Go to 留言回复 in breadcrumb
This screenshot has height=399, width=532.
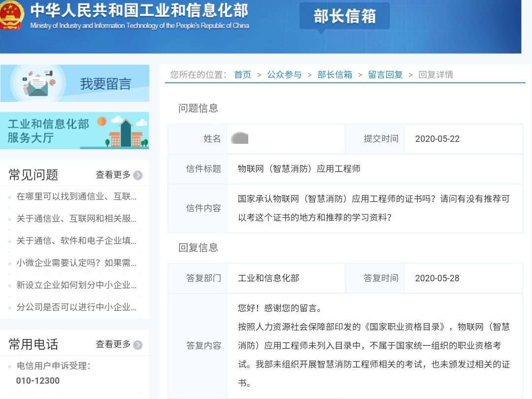pos(385,75)
